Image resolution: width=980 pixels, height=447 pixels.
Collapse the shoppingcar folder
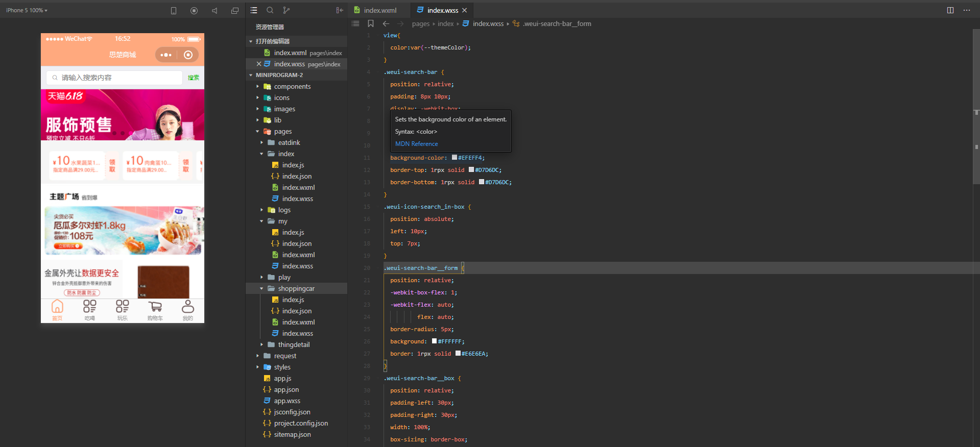261,288
